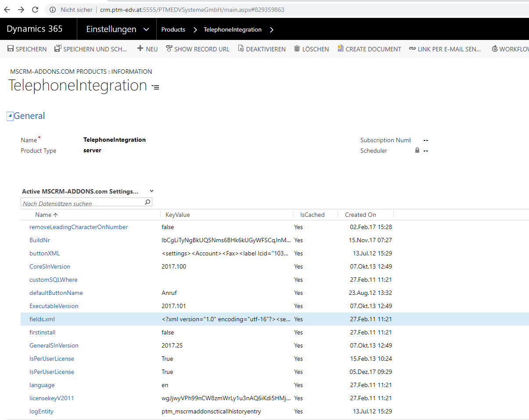Screen dimensions: 529x420
Task: Click the lock icon next to Scheduler
Action: click(x=417, y=151)
